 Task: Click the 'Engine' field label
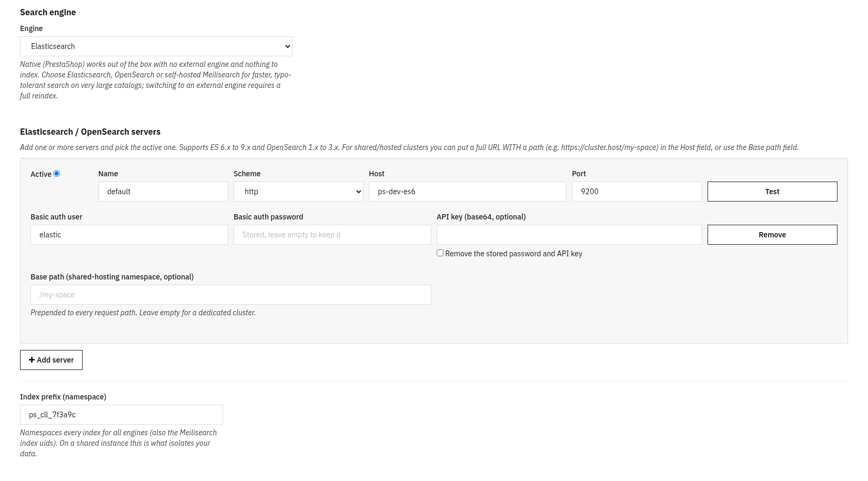click(x=32, y=28)
